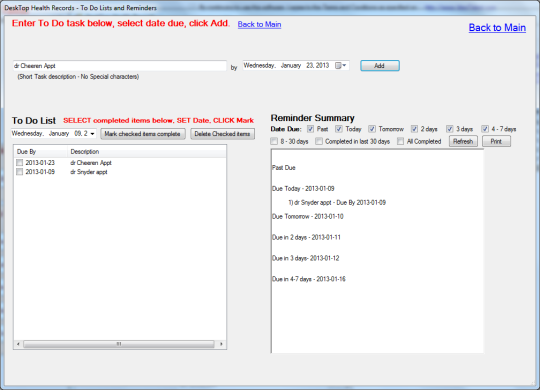Viewport: 540px width, 390px height.
Task: Click the Refresh button
Action: tap(463, 141)
